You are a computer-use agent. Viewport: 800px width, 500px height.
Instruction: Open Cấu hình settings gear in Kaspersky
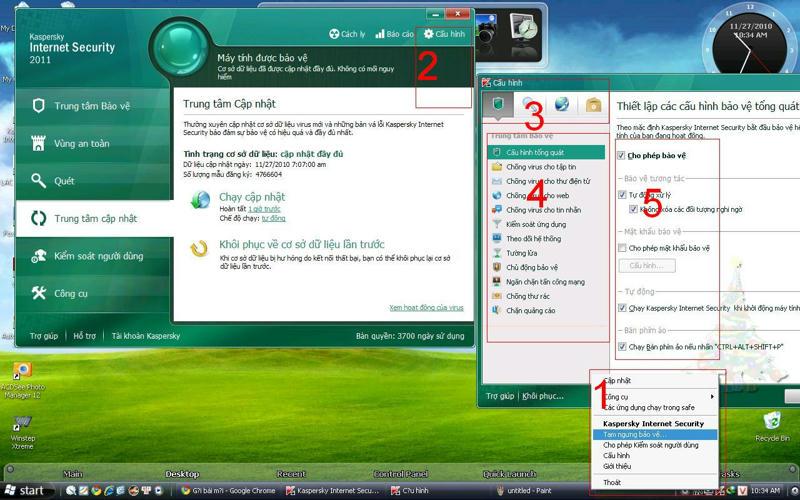pyautogui.click(x=444, y=34)
